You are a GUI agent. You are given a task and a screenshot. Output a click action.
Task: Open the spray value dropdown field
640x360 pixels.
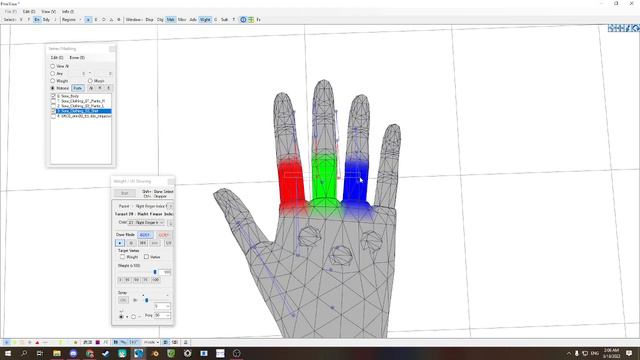162,306
